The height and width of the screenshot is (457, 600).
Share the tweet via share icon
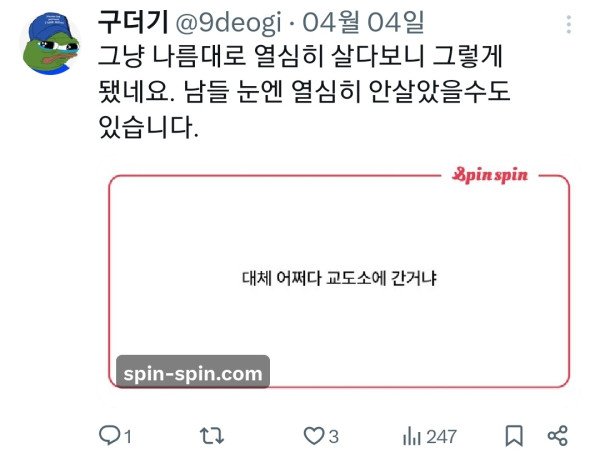coord(558,436)
